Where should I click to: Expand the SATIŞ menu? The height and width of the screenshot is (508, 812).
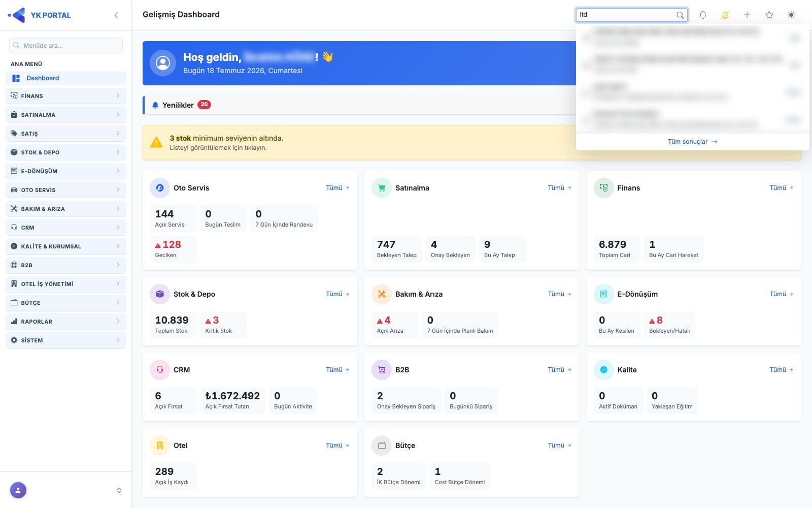pyautogui.click(x=66, y=134)
